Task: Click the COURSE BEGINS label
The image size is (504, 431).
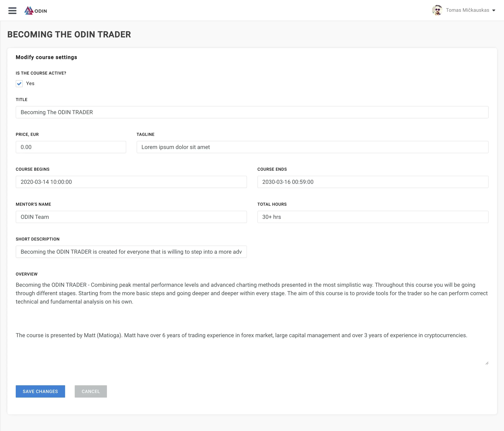Action: 33,169
